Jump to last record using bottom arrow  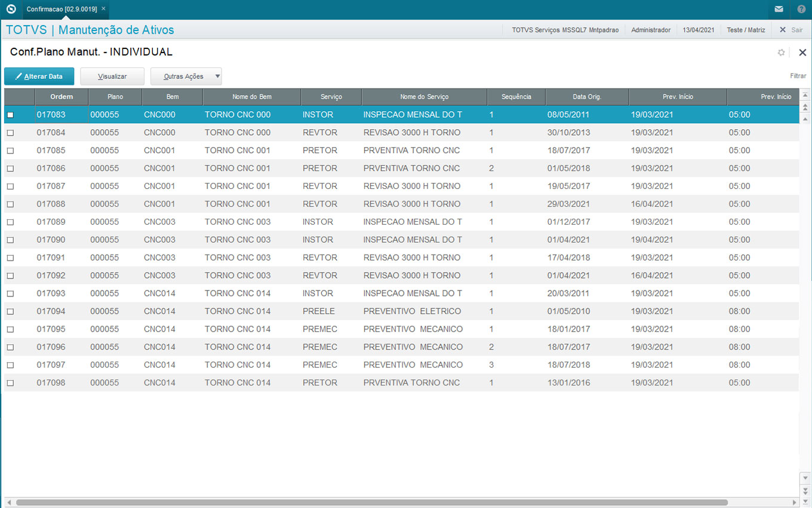click(x=805, y=500)
